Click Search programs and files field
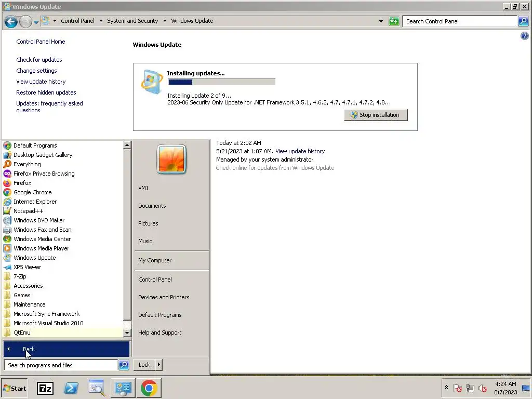Viewport: 532px width, 399px height. click(x=61, y=365)
